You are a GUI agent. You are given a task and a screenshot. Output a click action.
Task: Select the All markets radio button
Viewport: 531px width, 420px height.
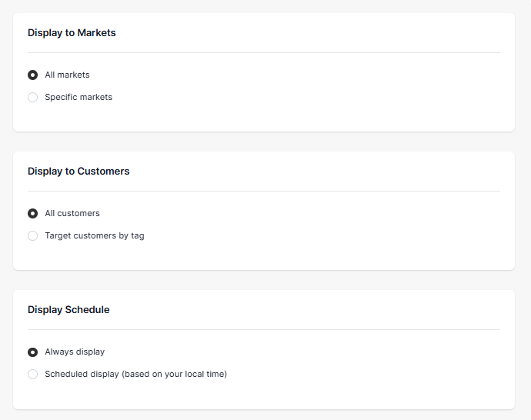click(32, 75)
